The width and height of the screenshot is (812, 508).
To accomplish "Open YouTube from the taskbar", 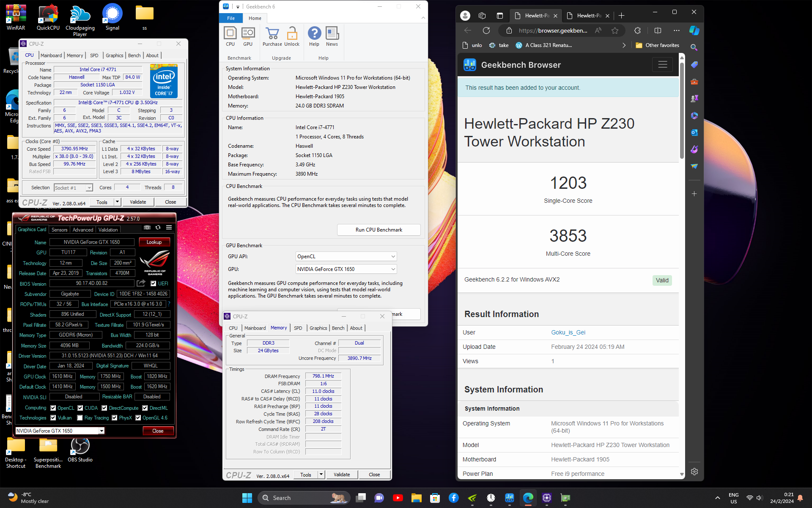I will (x=398, y=498).
